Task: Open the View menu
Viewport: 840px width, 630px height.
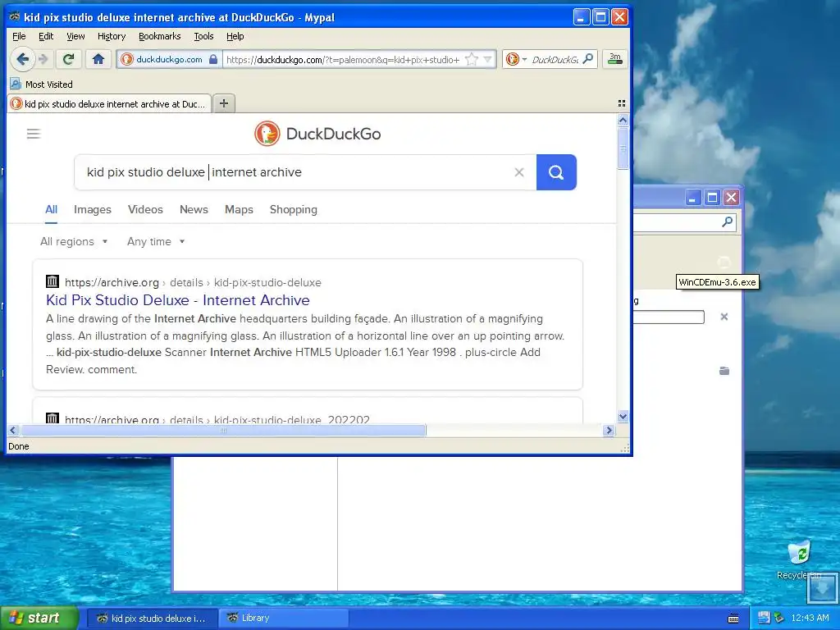Action: pos(75,36)
